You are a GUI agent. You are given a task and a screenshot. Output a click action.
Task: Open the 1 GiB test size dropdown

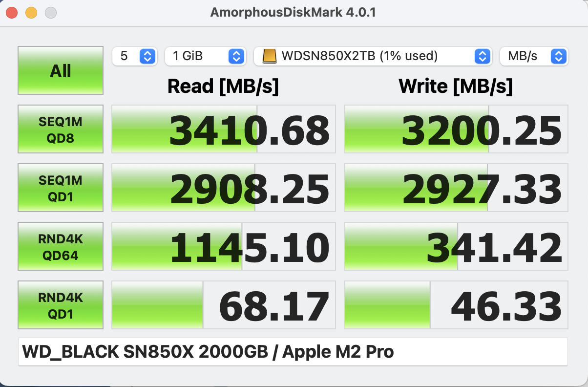(x=205, y=56)
